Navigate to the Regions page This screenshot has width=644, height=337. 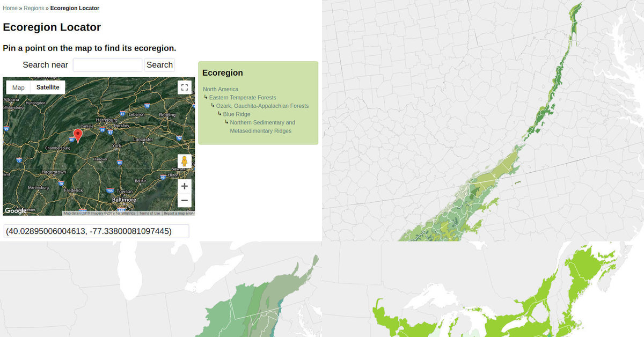33,8
